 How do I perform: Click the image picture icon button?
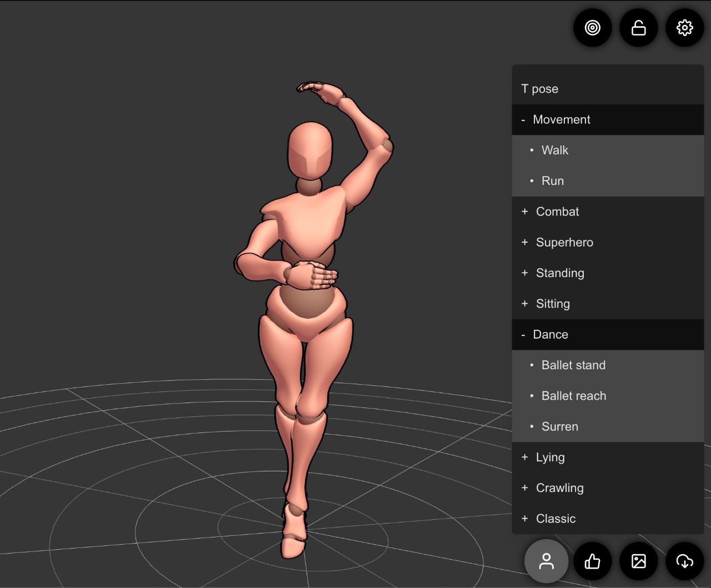click(x=639, y=561)
